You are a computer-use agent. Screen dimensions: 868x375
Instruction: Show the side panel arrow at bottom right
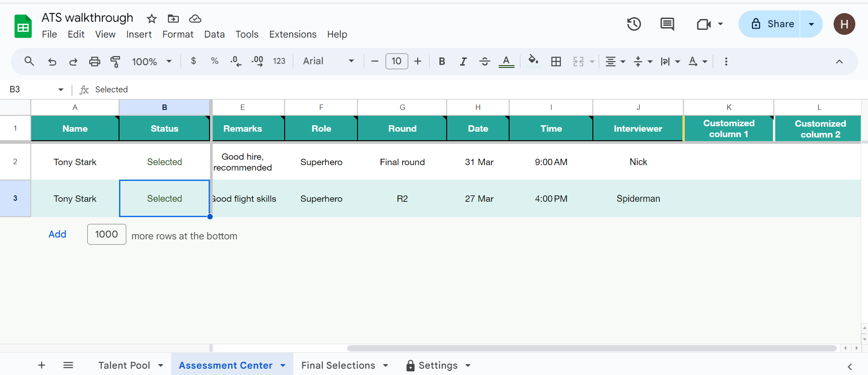pos(849,366)
